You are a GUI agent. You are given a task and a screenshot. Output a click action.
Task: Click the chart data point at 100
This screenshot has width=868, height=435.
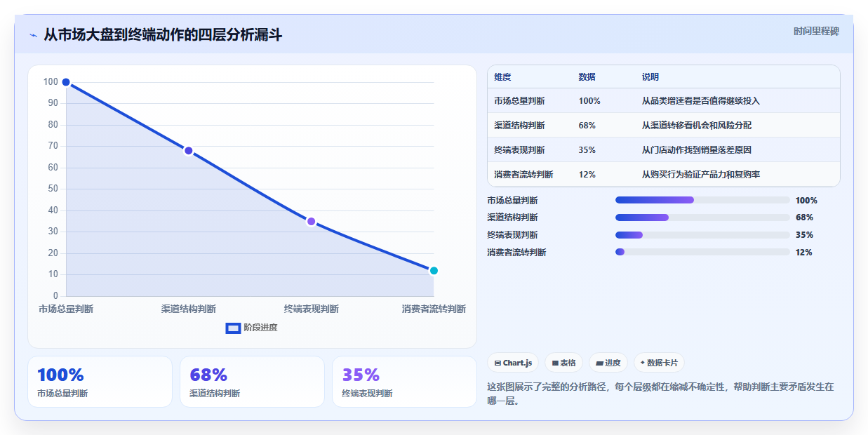coord(66,82)
